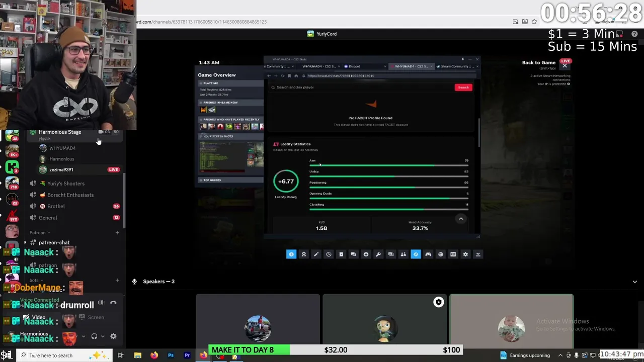This screenshot has width=644, height=362.
Task: Open the controller icon in overlay toolbar
Action: coord(428,254)
